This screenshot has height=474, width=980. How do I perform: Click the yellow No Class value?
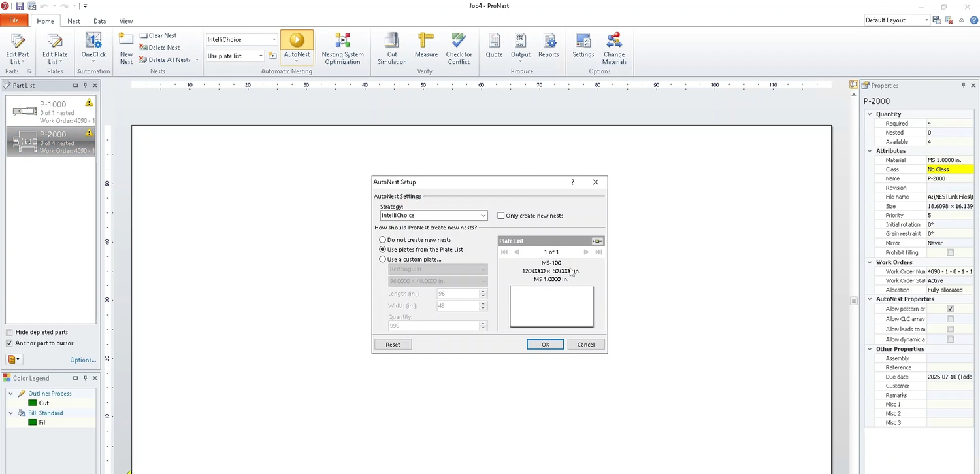(949, 169)
